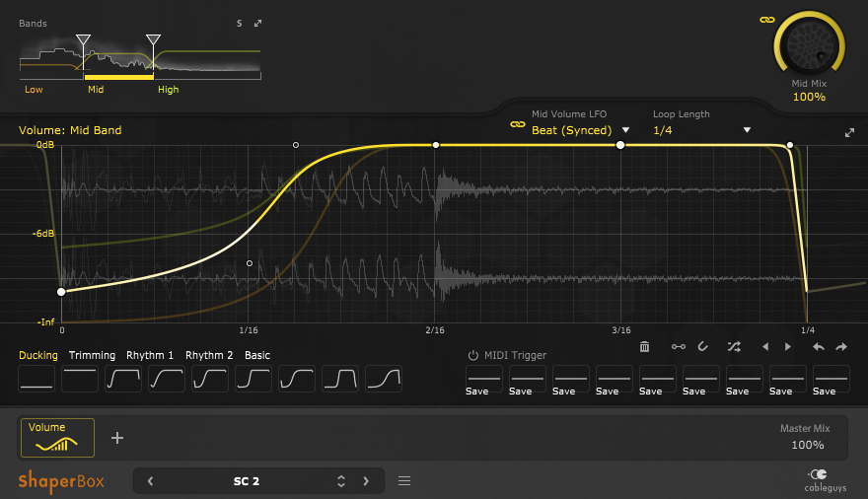Open the Beat (Synced) LFO mode dropdown

(x=580, y=130)
